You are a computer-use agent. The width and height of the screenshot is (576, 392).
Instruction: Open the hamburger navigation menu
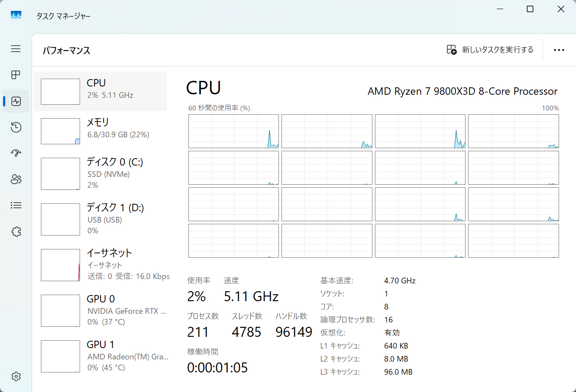(x=16, y=49)
